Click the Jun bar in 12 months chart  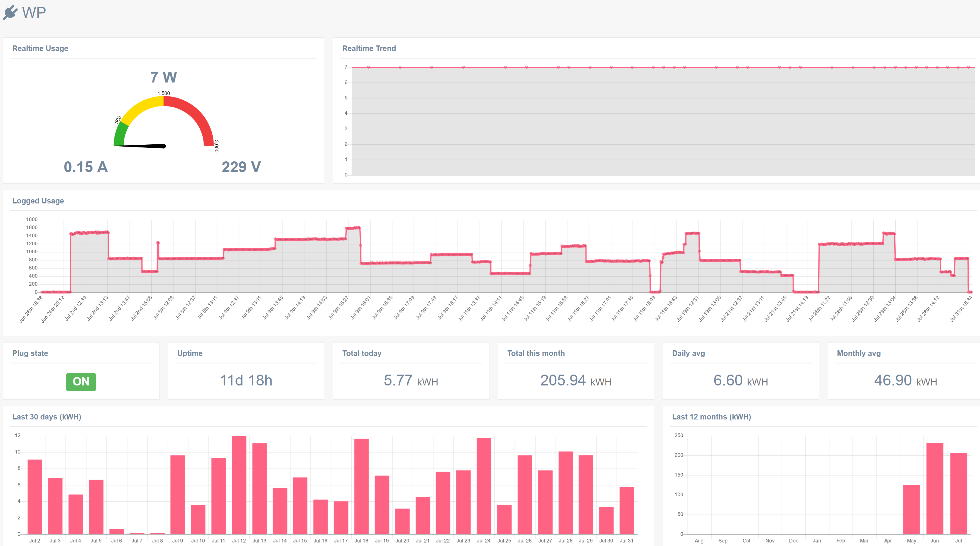934,489
